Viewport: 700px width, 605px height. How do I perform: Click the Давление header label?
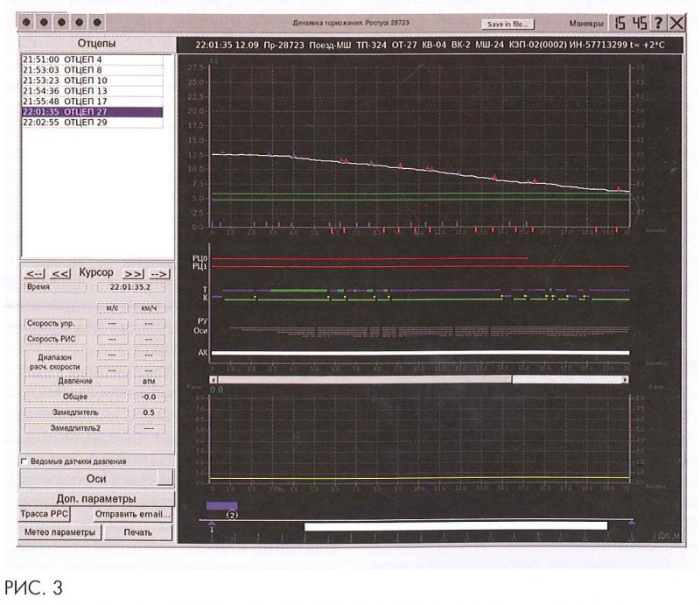click(75, 381)
